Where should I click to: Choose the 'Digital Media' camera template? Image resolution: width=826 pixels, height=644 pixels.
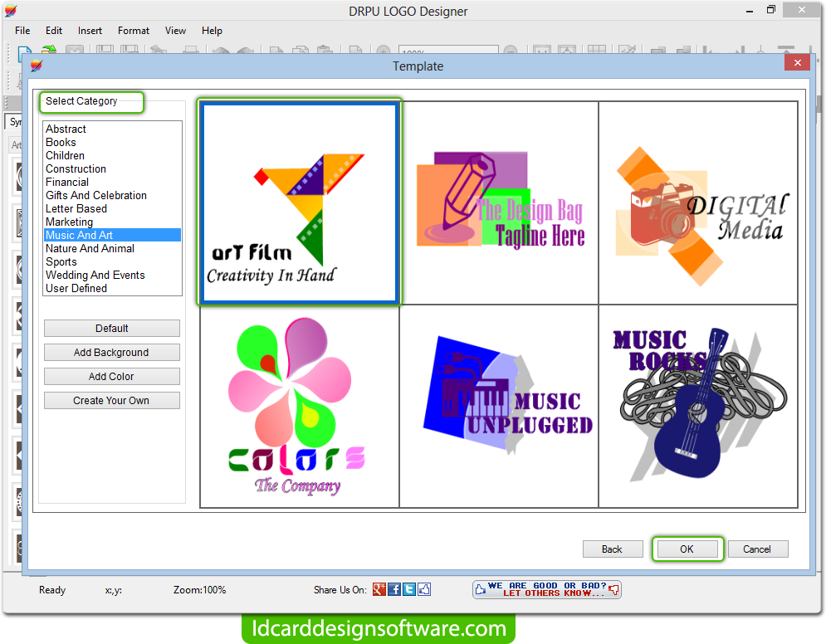coord(697,202)
